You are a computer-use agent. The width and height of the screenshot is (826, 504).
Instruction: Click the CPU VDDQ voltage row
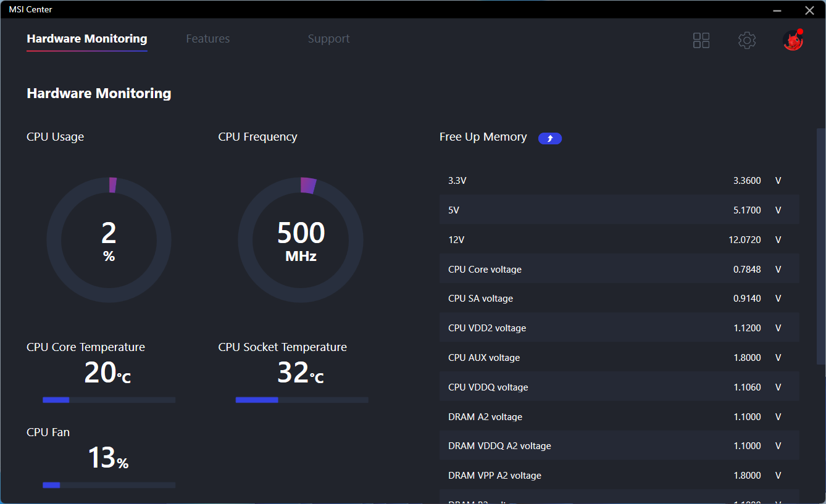(x=619, y=387)
